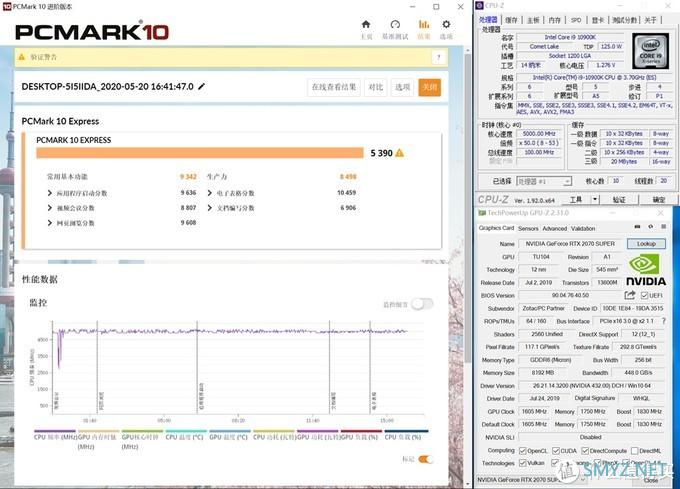
Task: Click the PCMark 10 title bar app icon
Action: pyautogui.click(x=7, y=6)
